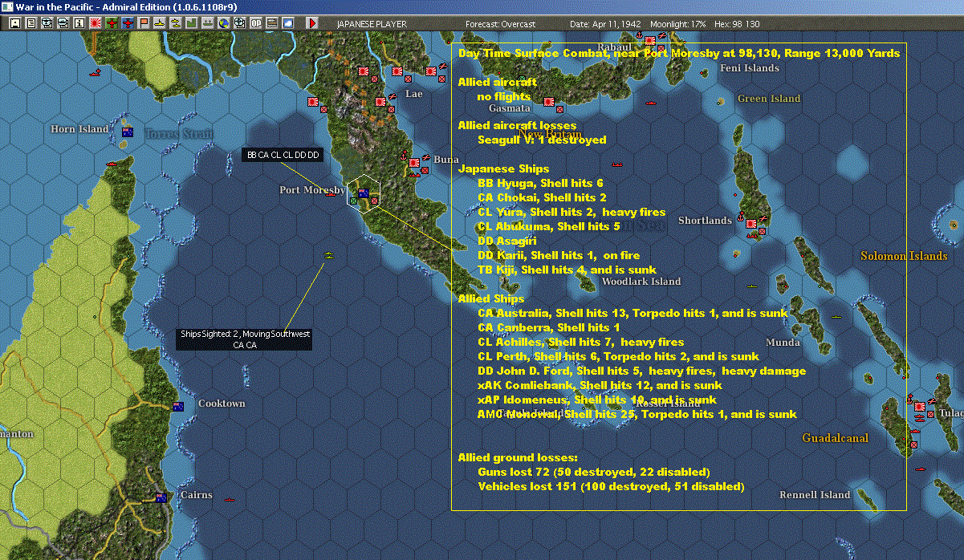Open the info 'i' toolbar icon
Image resolution: width=964 pixels, height=560 pixels.
coord(79,23)
